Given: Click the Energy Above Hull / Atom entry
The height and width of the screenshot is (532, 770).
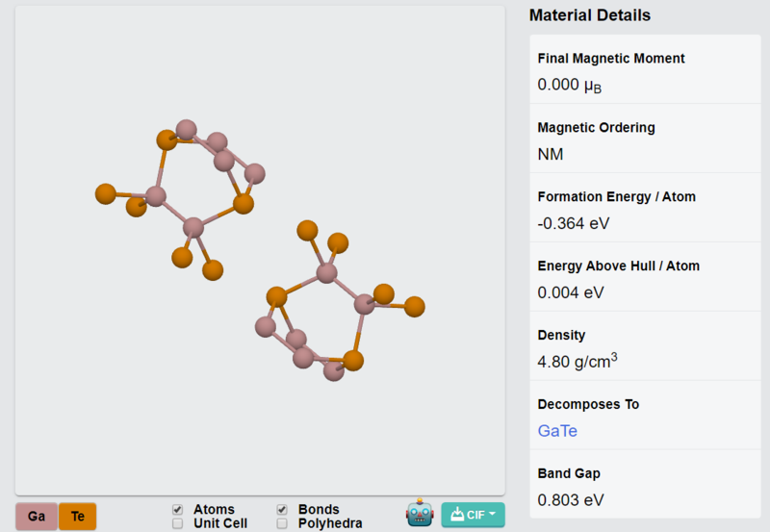Looking at the screenshot, I should tap(645, 277).
